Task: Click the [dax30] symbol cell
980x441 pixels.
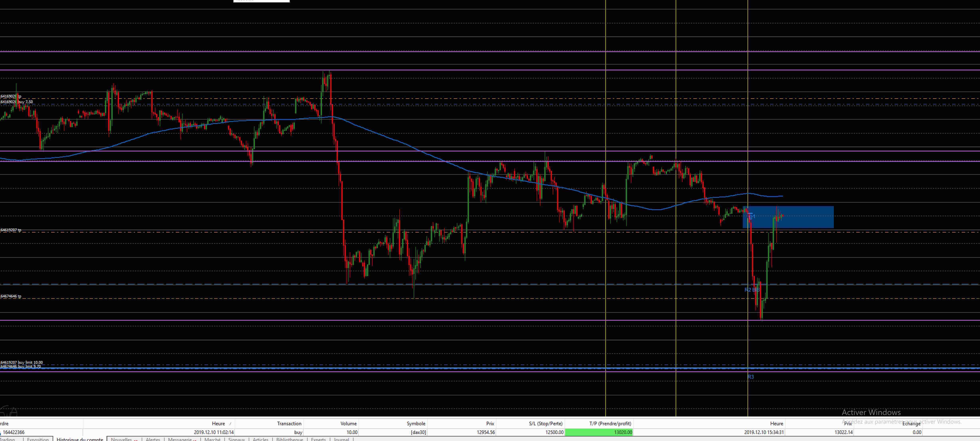Action: 418,432
